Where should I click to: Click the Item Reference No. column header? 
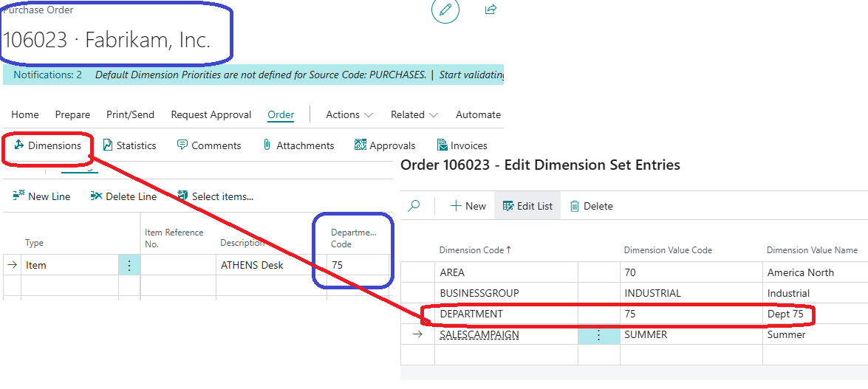174,238
